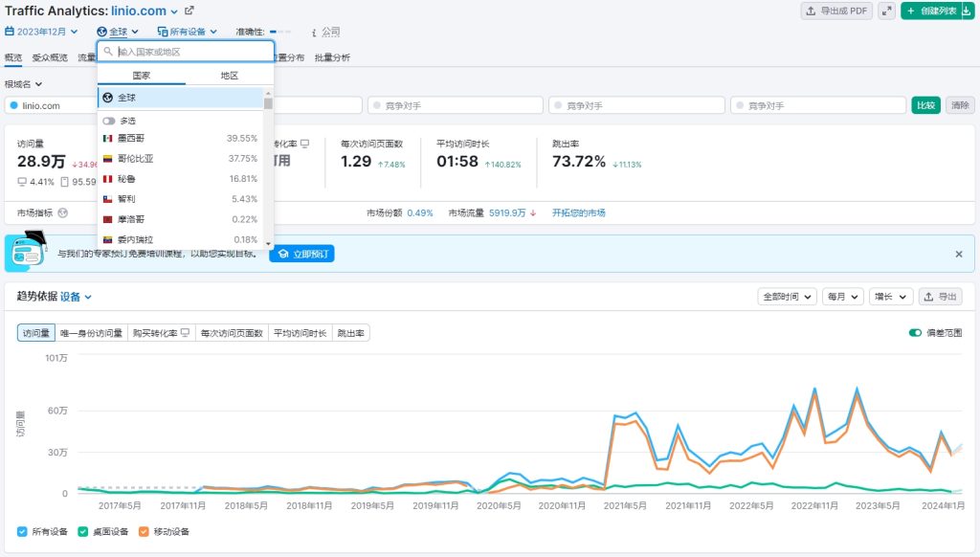Close the training promo banner
Screen dimensions: 980x557
(x=959, y=255)
